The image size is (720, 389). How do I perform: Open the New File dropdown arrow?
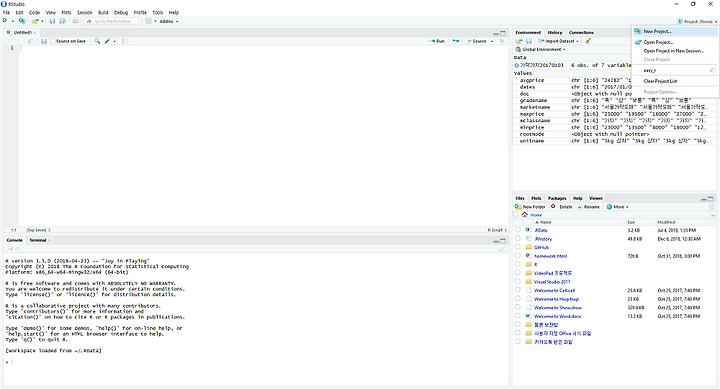tap(12, 22)
